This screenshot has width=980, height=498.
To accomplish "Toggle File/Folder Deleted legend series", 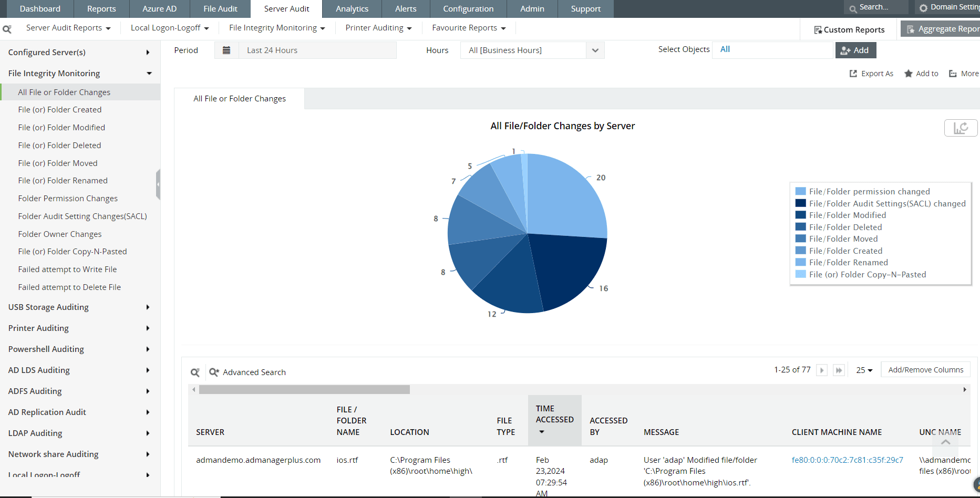I will click(x=845, y=227).
